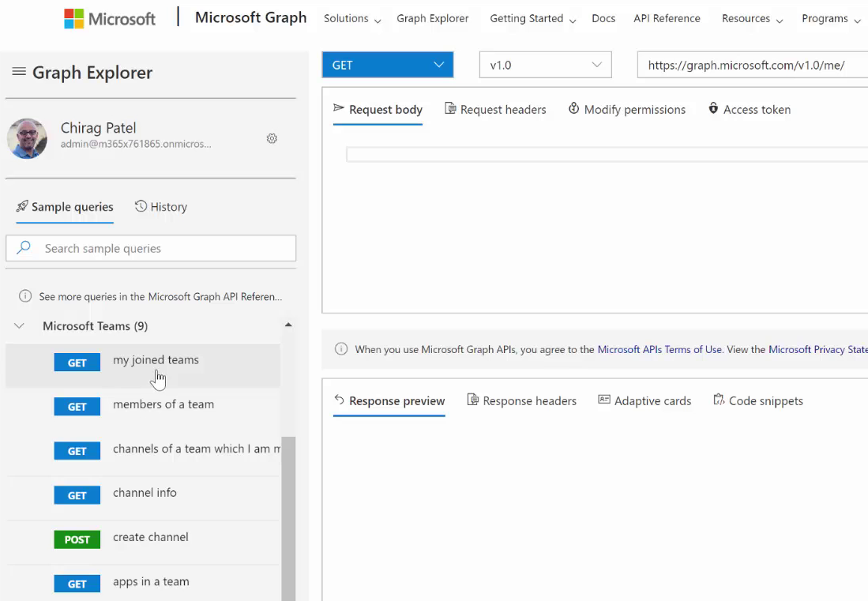Expand the Programs menu

click(x=830, y=19)
